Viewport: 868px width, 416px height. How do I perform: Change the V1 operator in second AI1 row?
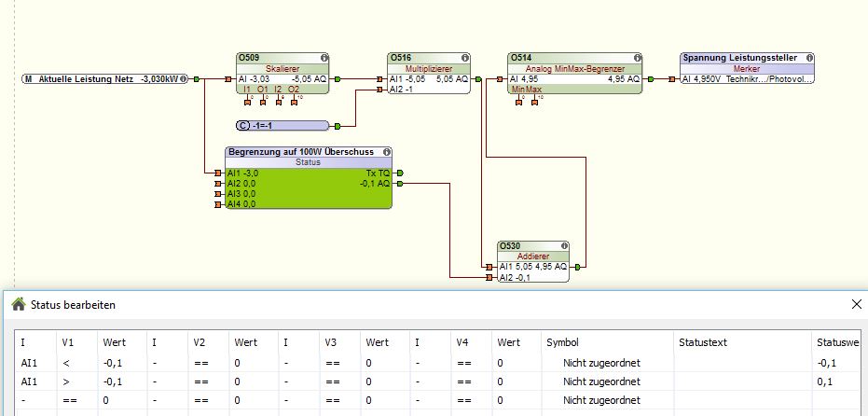pos(66,381)
